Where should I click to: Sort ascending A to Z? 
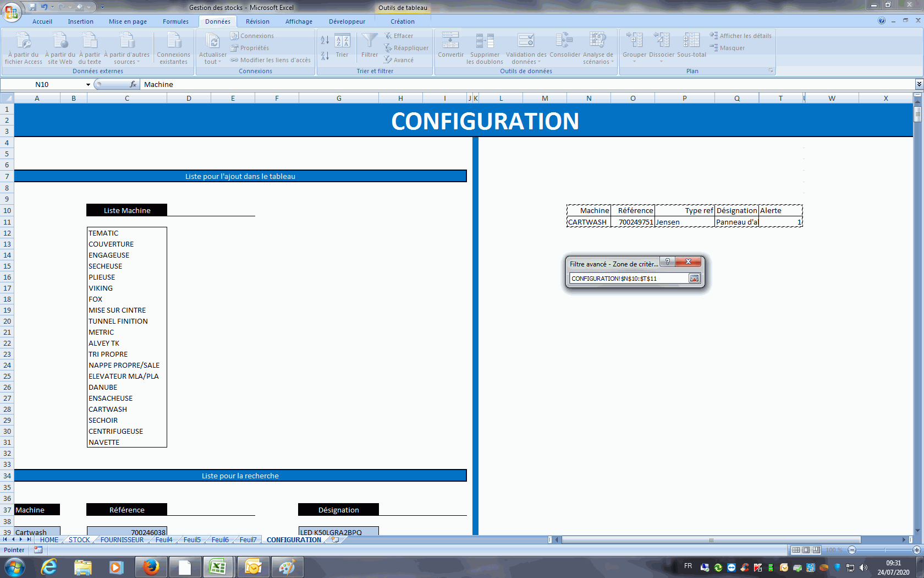325,40
